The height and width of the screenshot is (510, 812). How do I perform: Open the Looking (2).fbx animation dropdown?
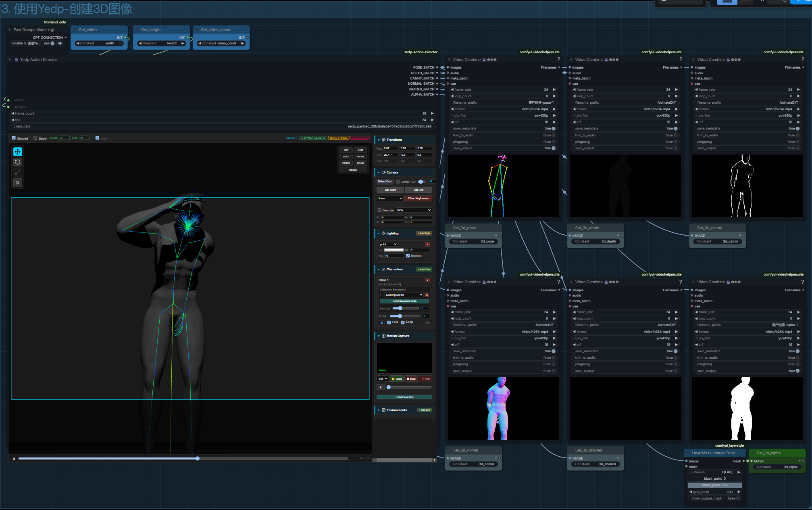tap(403, 295)
